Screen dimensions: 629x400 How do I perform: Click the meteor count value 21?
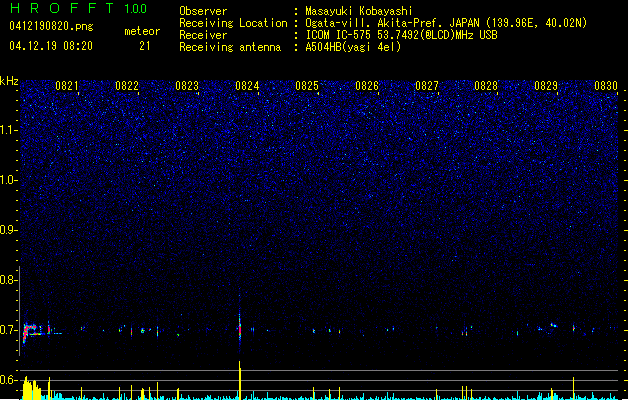(x=145, y=46)
